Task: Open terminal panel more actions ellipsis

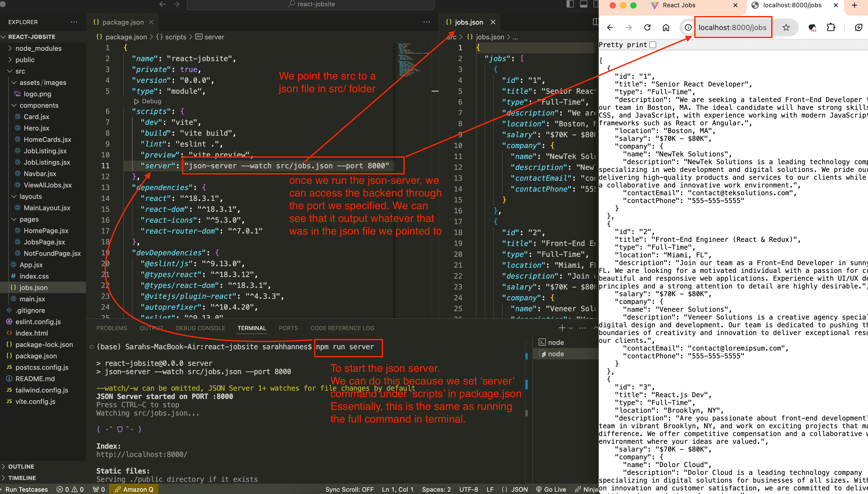Action: (583, 328)
